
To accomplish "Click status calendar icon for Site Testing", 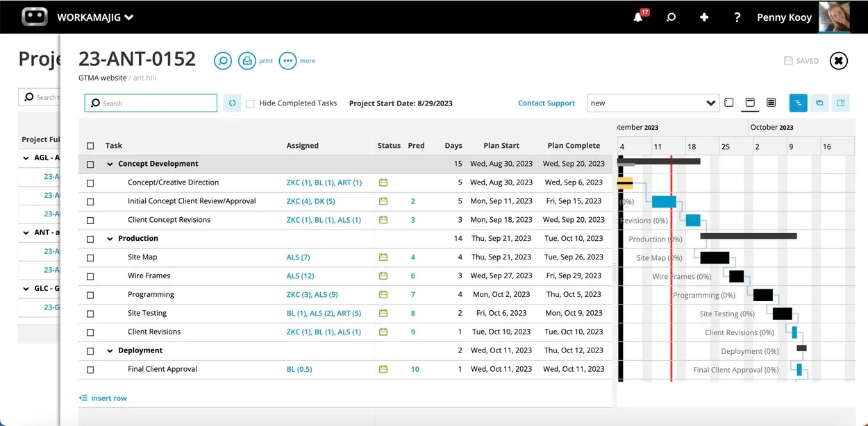I will click(383, 314).
